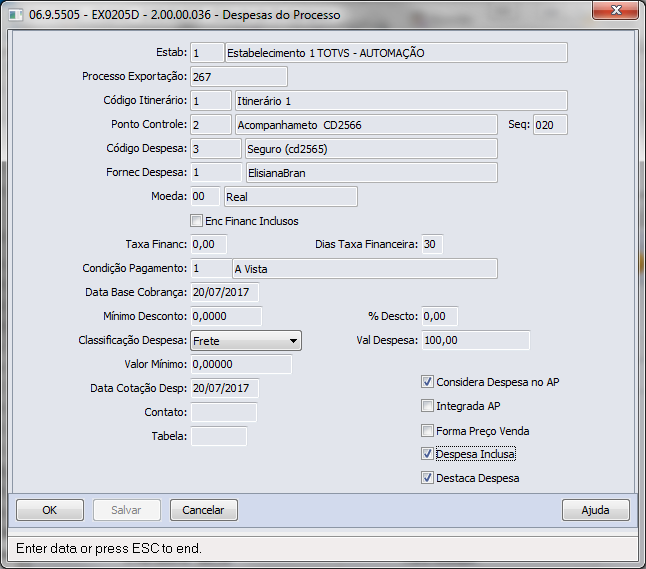Click the empty Contato field
The image size is (646, 569).
[224, 412]
